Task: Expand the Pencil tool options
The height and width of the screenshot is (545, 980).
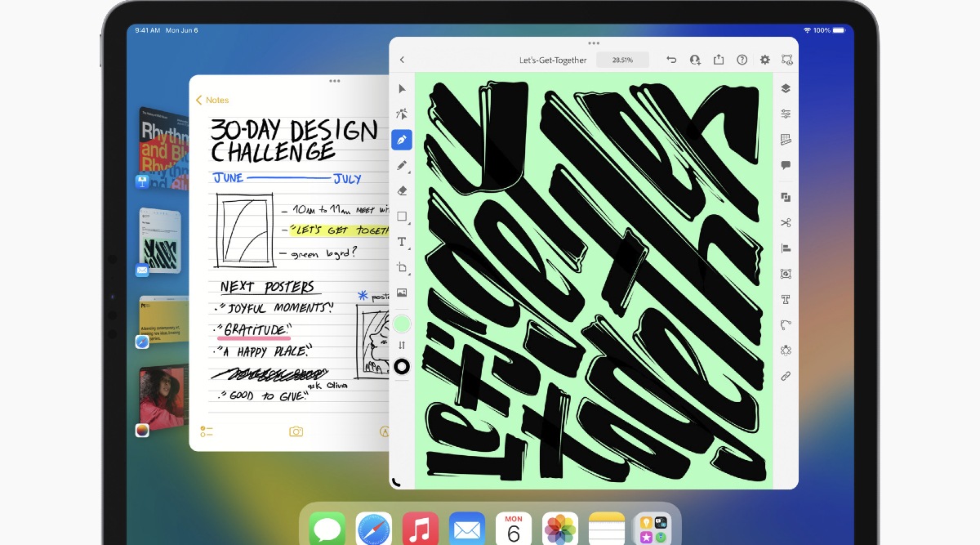Action: coord(403,166)
